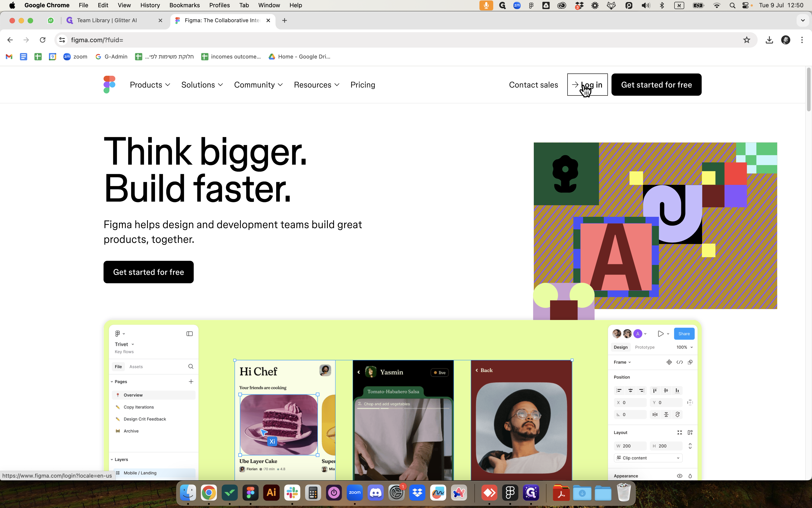812x508 pixels.
Task: Open the Bookmarks menu in menu bar
Action: [x=185, y=5]
